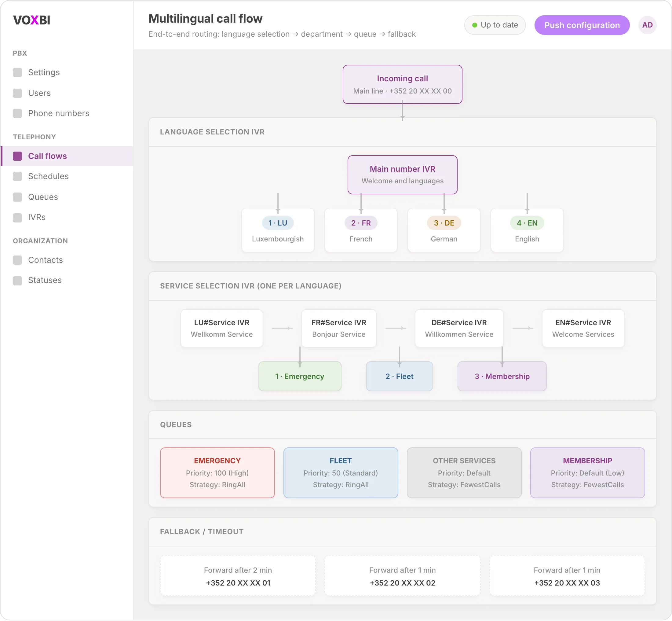The height and width of the screenshot is (621, 672).
Task: Open the AD user avatar
Action: [648, 25]
